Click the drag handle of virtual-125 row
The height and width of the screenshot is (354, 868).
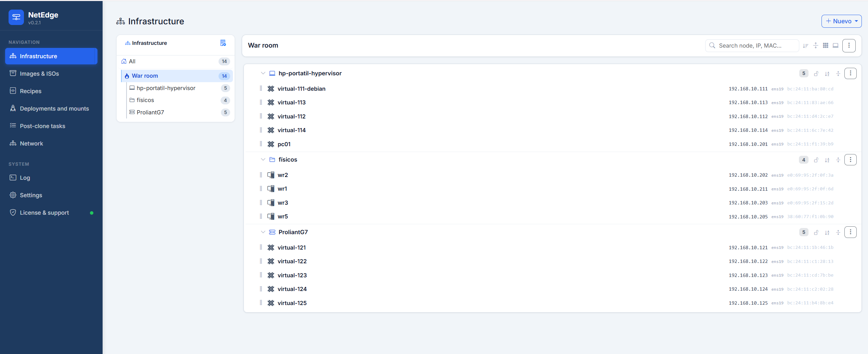coord(261,303)
